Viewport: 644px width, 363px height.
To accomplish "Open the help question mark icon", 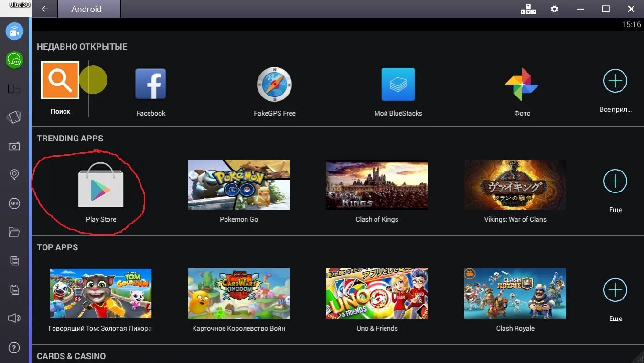I will click(14, 347).
